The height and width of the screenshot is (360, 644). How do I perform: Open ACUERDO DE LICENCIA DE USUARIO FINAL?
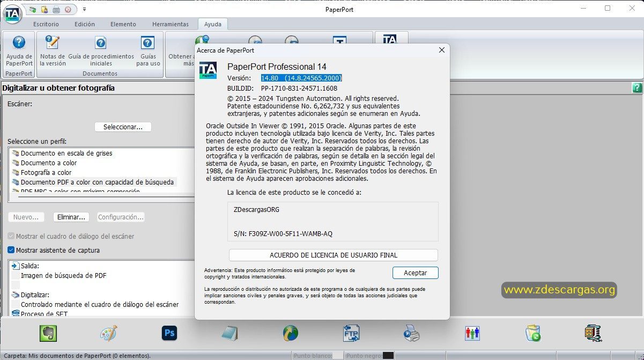(334, 255)
